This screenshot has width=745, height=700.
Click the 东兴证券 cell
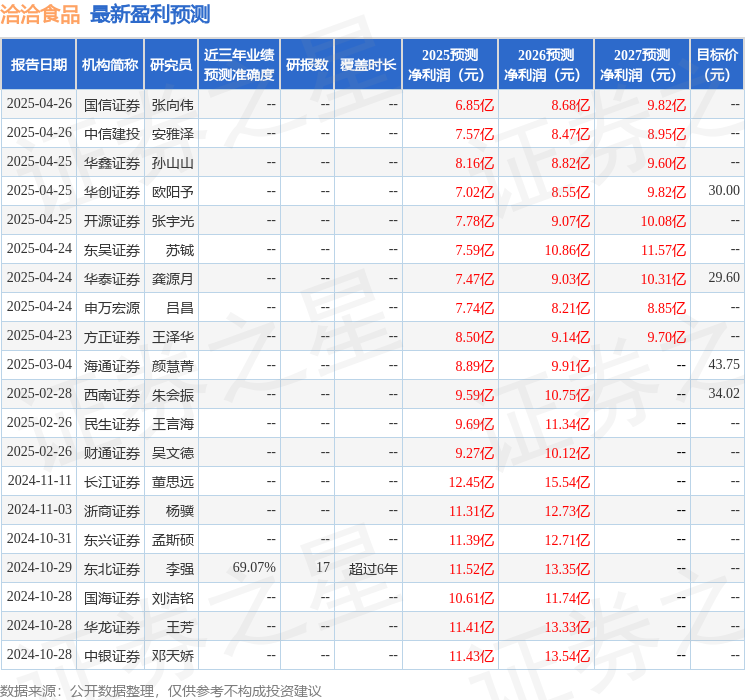[x=112, y=540]
